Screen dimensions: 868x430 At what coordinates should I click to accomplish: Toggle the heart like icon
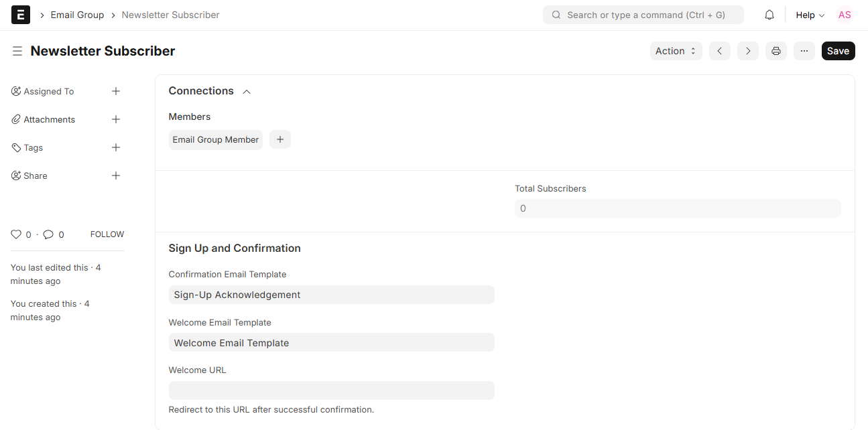coord(15,234)
